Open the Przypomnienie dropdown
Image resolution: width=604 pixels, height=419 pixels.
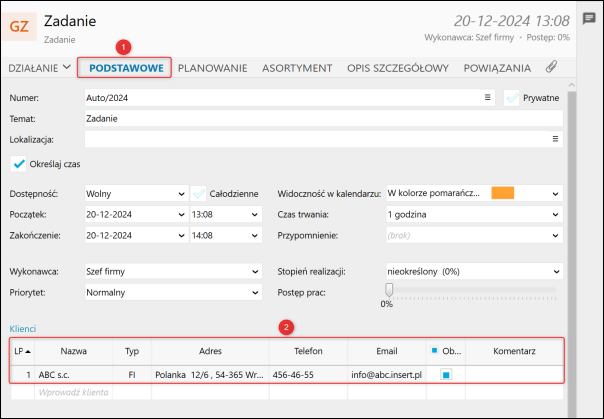[555, 235]
